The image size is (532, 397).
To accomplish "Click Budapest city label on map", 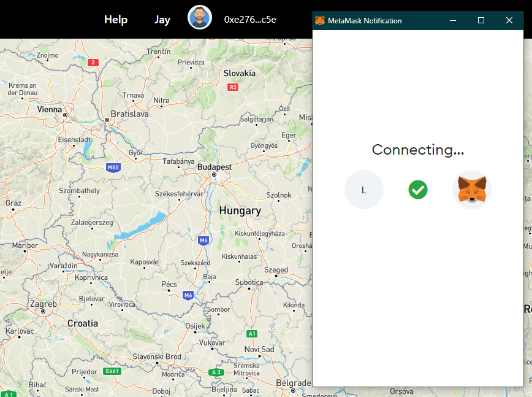I will [215, 167].
